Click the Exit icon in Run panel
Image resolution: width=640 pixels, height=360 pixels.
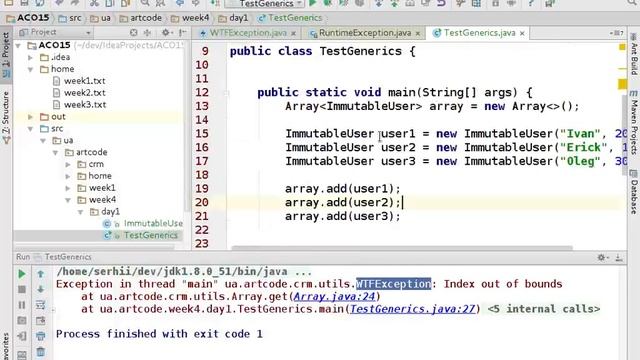pos(22,336)
